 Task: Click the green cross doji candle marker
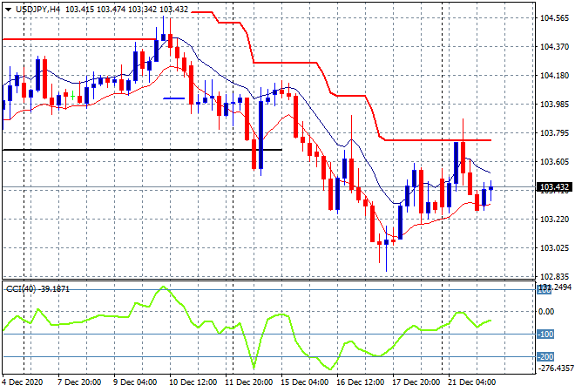[x=72, y=96]
